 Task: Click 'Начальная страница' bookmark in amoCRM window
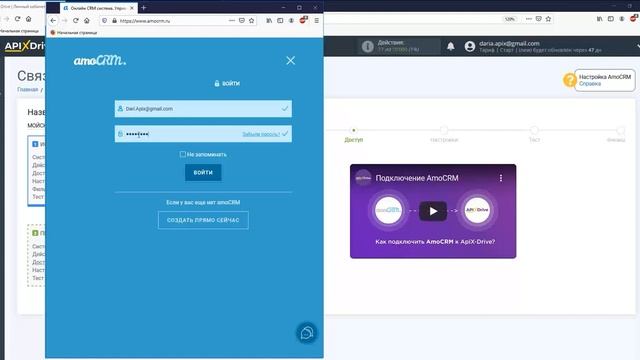[74, 33]
